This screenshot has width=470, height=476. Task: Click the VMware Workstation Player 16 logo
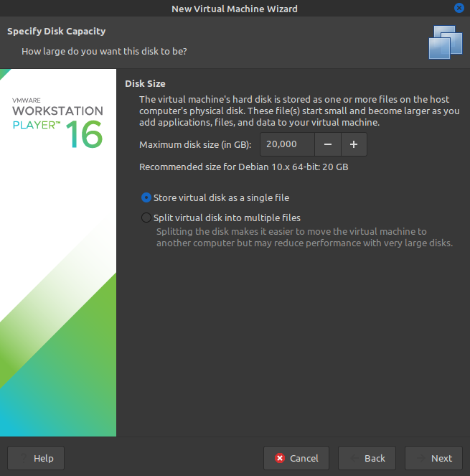pyautogui.click(x=57, y=123)
